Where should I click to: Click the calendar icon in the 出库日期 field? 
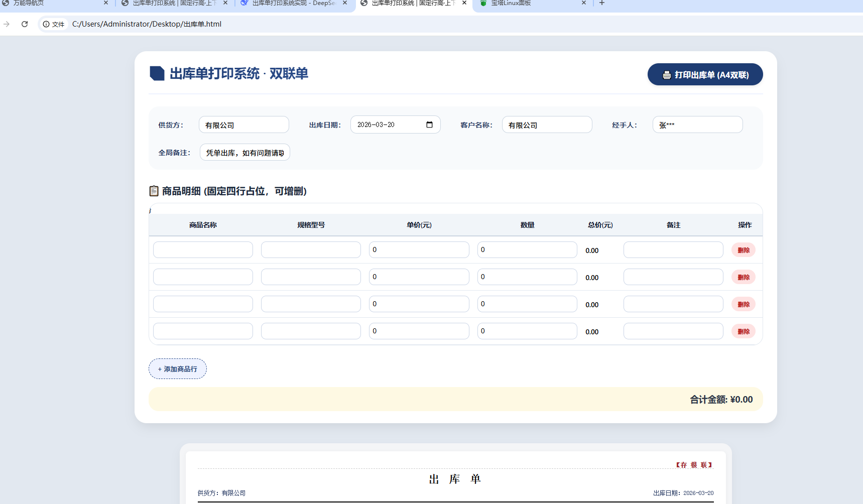point(429,124)
